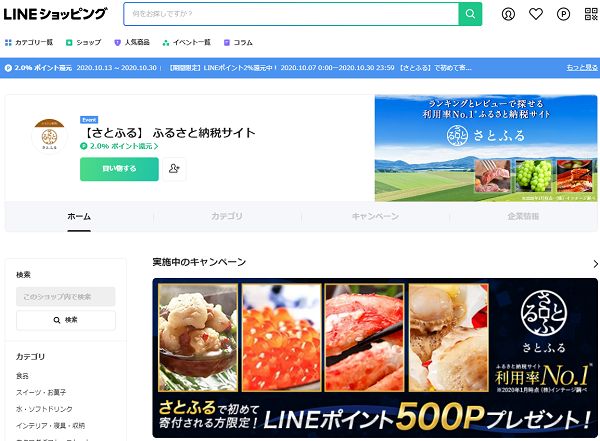
Task: Click the green ショップ icon
Action: (x=69, y=42)
